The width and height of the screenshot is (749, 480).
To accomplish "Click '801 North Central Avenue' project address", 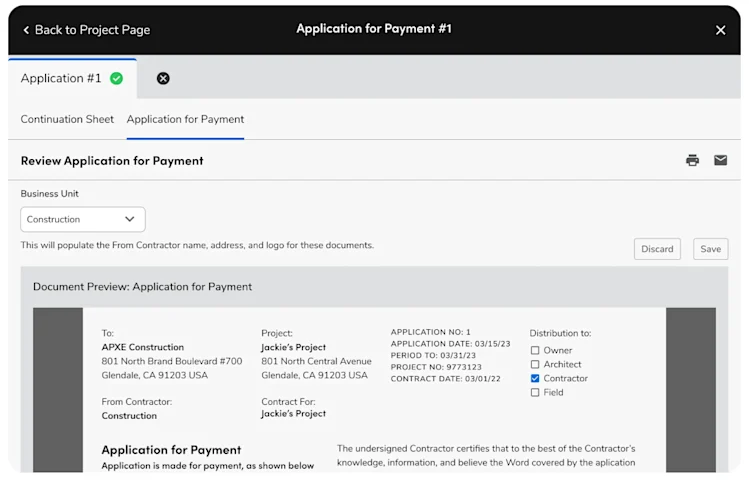I will [316, 362].
